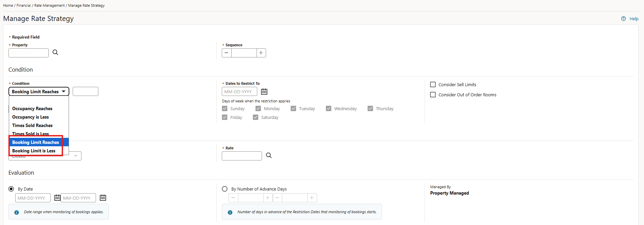Viewport: 644px width, 225px height.
Task: Search for a Rate with magnifier icon
Action: [269, 155]
